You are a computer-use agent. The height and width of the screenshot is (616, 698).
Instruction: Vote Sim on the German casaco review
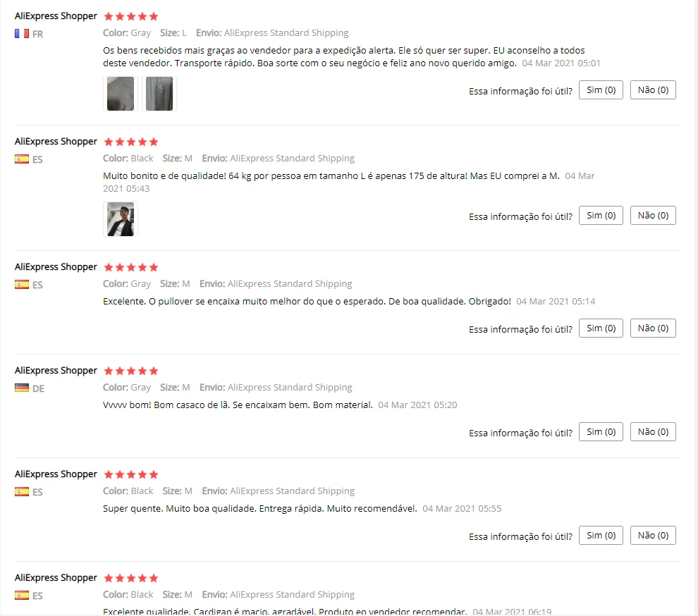pos(601,432)
